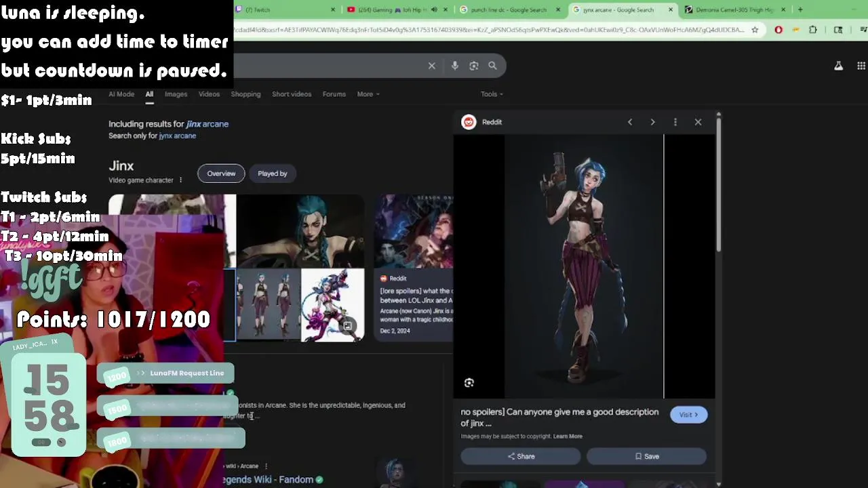
Task: Start voice search with the microphone icon
Action: coord(454,66)
